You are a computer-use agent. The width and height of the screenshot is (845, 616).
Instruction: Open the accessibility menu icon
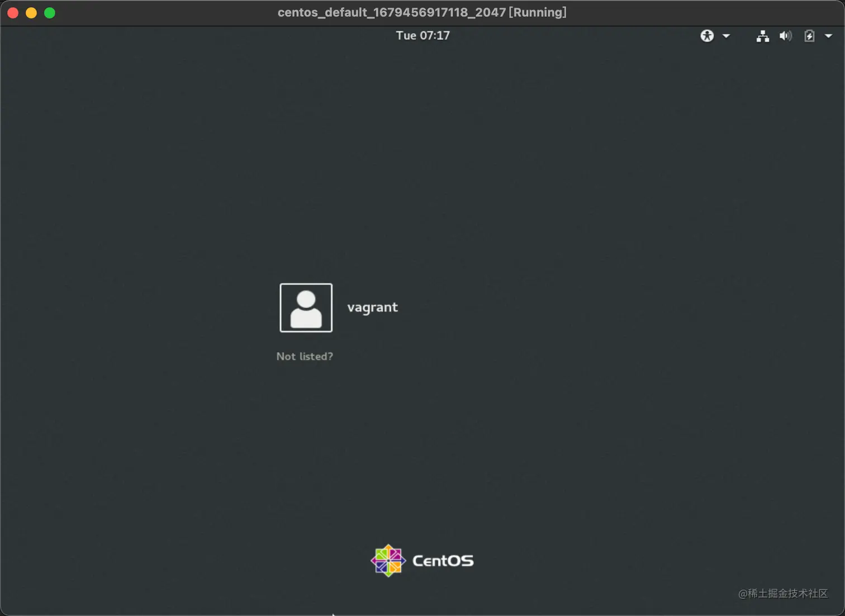click(x=707, y=36)
